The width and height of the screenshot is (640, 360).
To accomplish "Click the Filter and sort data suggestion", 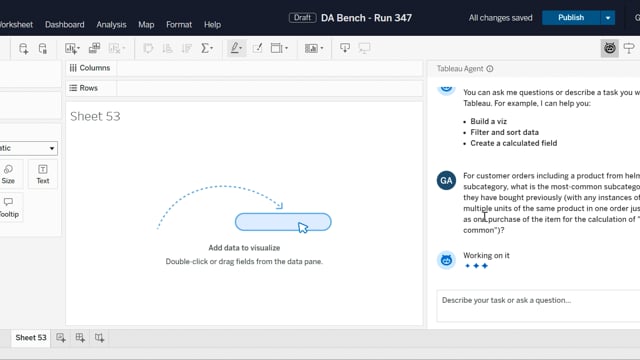I will point(504,132).
